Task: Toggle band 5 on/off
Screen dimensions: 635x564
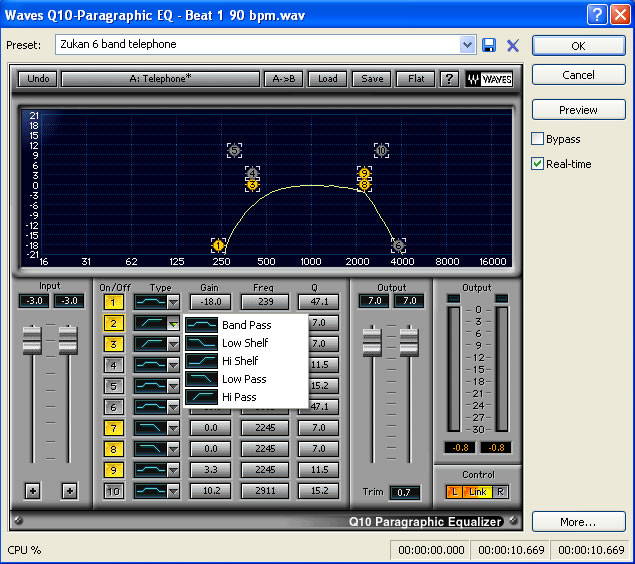Action: click(113, 386)
